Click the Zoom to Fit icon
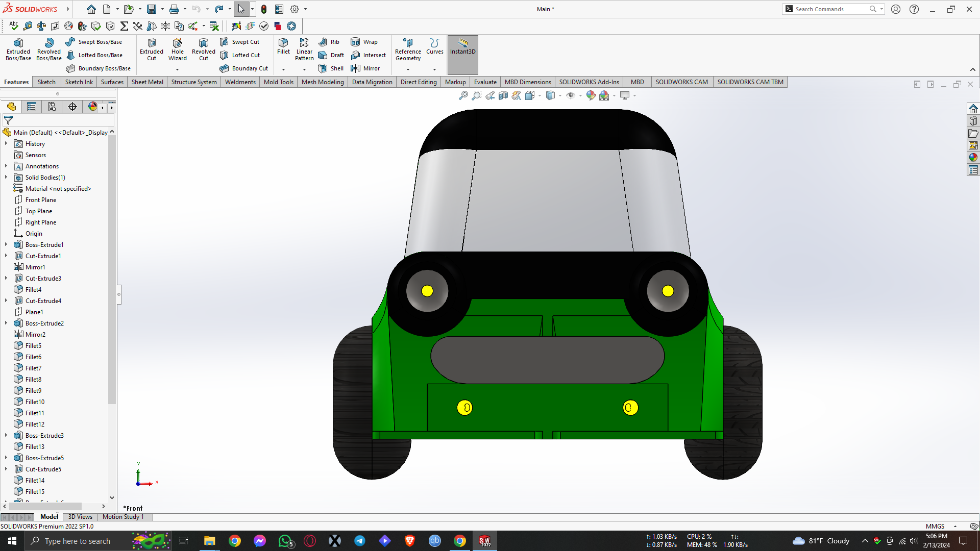 pyautogui.click(x=463, y=95)
